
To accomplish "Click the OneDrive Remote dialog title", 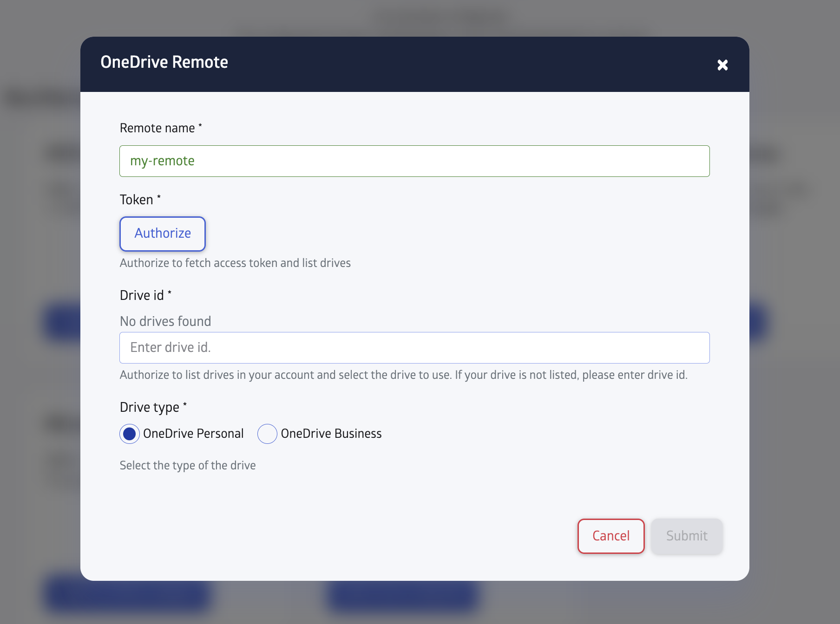I will click(x=164, y=62).
